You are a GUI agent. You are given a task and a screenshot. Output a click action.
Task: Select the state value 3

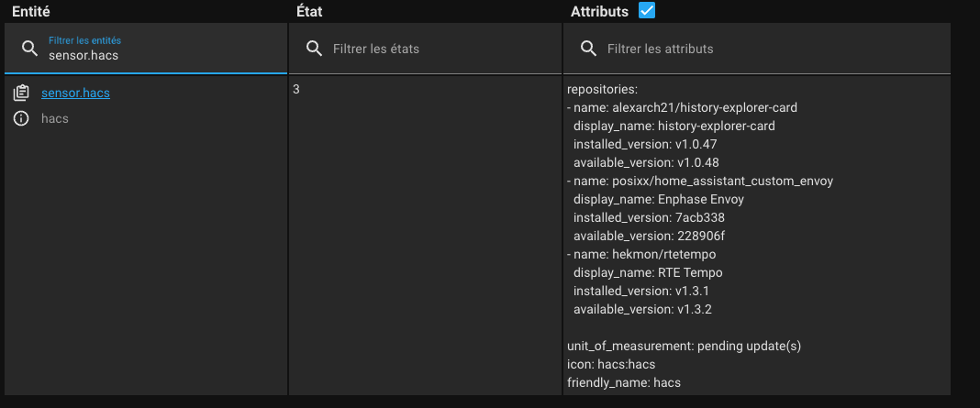[296, 89]
